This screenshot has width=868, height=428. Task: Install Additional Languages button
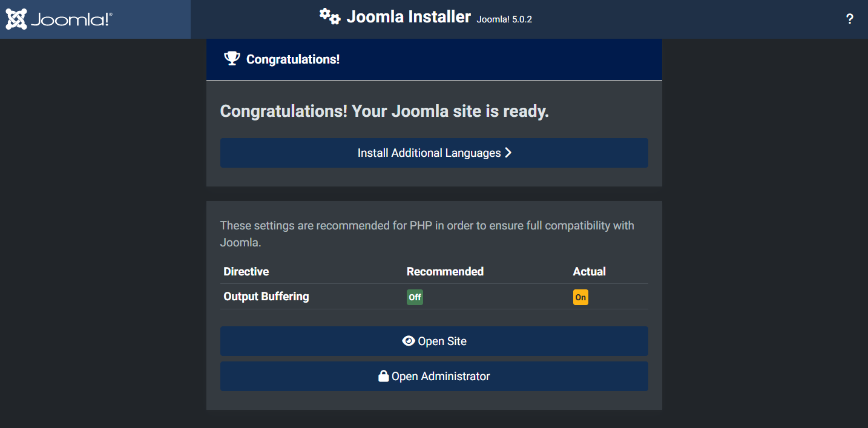434,153
